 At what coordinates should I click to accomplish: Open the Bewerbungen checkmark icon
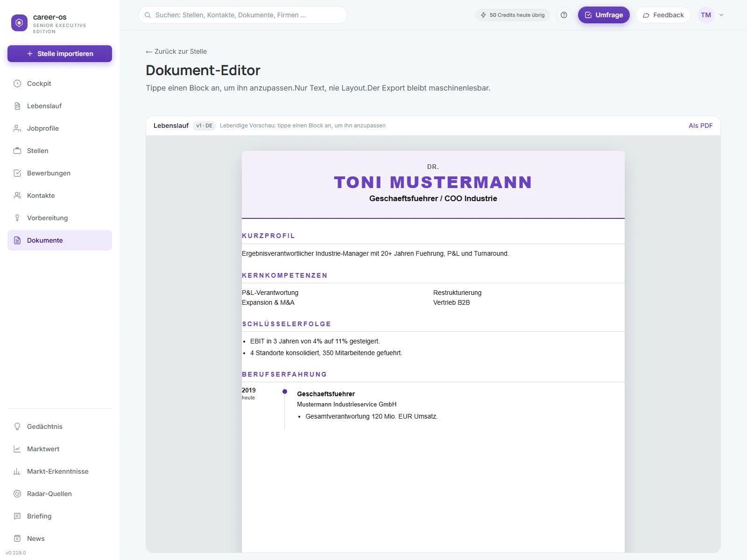point(17,173)
